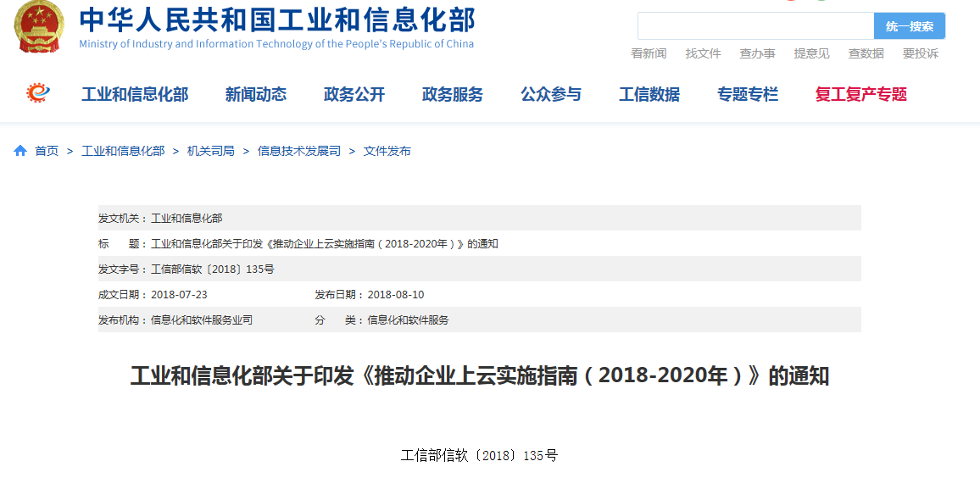Click the 统一搜索 search button
This screenshot has height=489, width=980.
coord(910,26)
